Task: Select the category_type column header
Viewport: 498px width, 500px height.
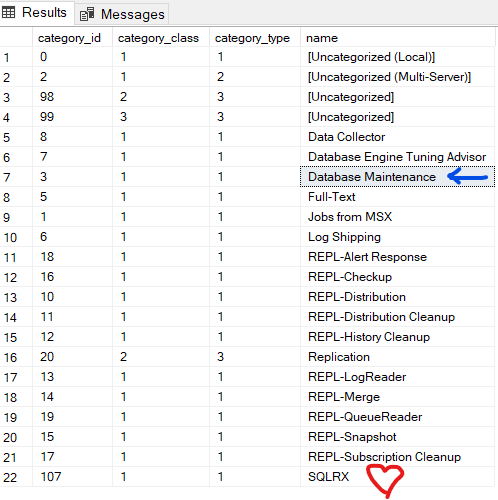Action: tap(255, 38)
